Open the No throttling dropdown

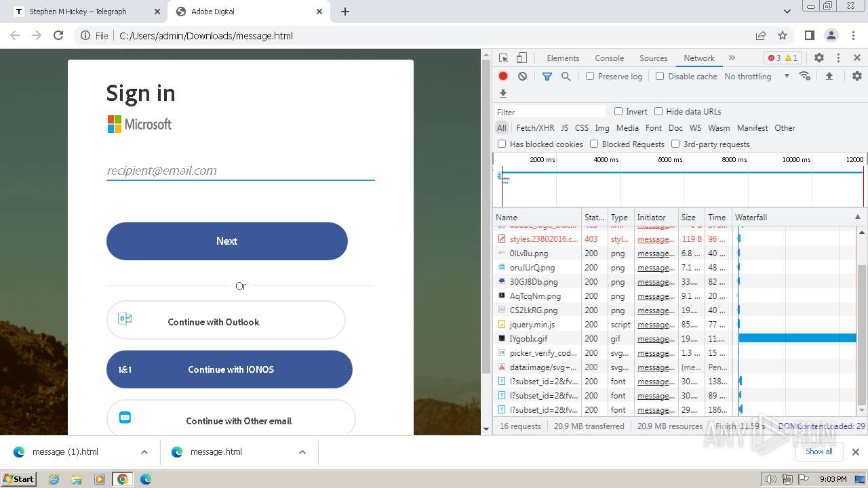point(757,77)
